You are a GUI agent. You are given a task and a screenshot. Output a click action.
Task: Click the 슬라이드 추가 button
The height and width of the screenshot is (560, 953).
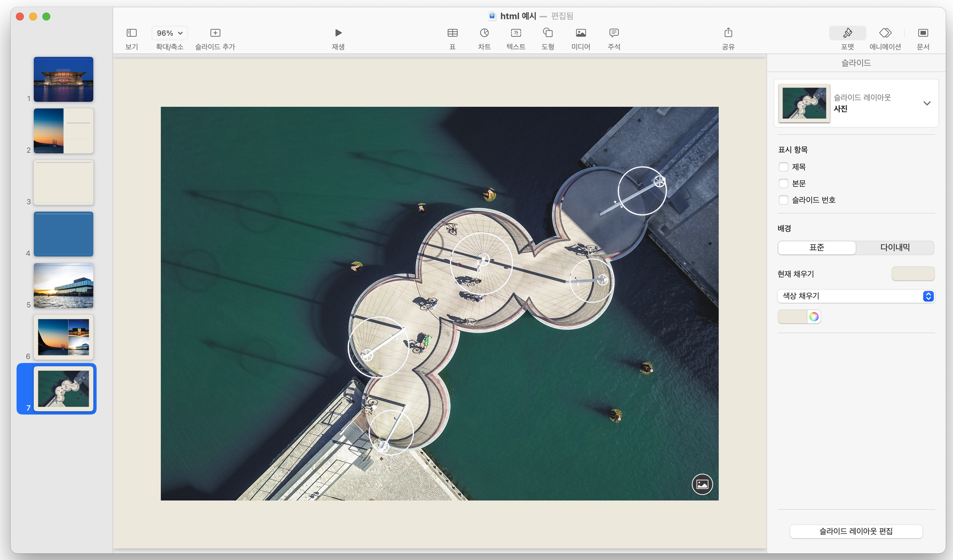tap(215, 33)
